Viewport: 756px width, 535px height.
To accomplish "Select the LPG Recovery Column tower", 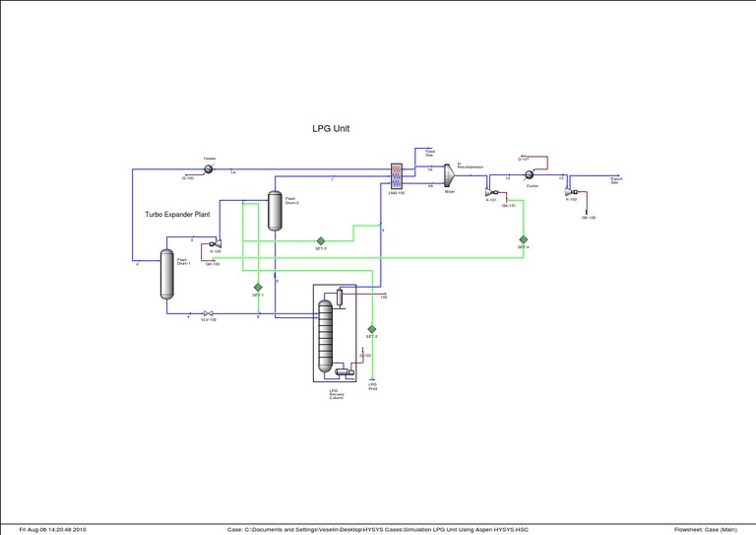I will (x=326, y=337).
